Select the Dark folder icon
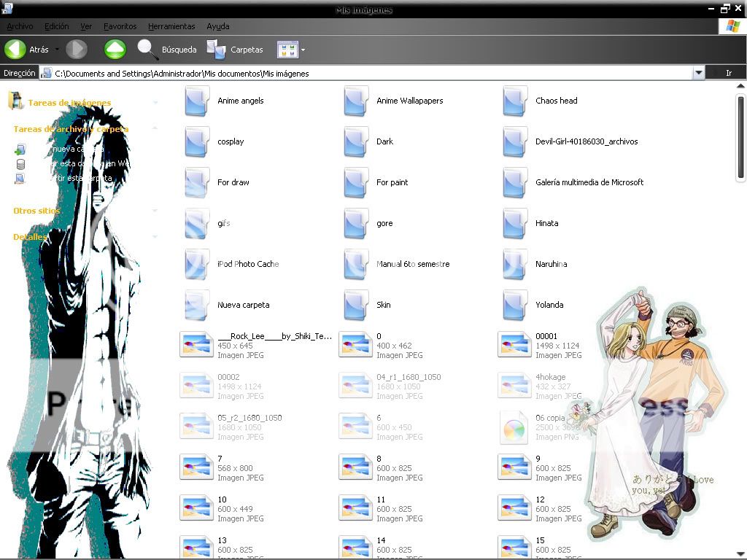Screen dimensions: 747x560 click(355, 142)
